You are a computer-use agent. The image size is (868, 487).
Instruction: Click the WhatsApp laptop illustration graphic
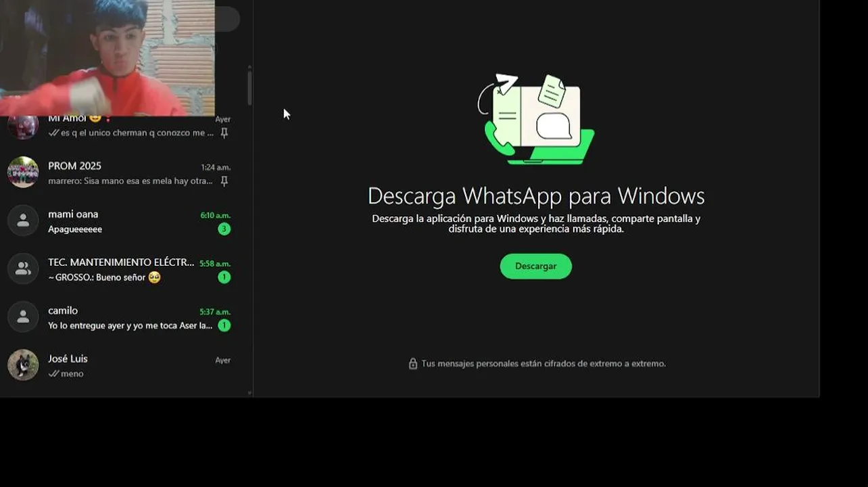pyautogui.click(x=536, y=119)
